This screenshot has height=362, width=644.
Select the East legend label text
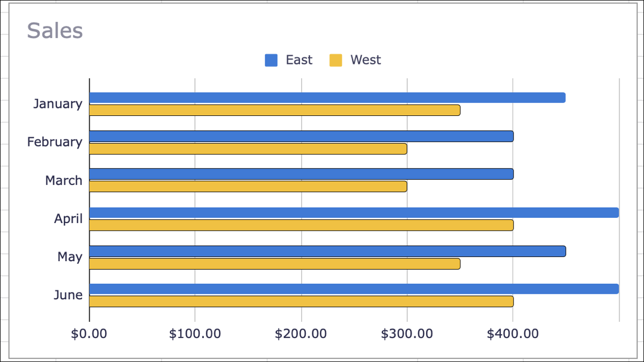pos(299,60)
